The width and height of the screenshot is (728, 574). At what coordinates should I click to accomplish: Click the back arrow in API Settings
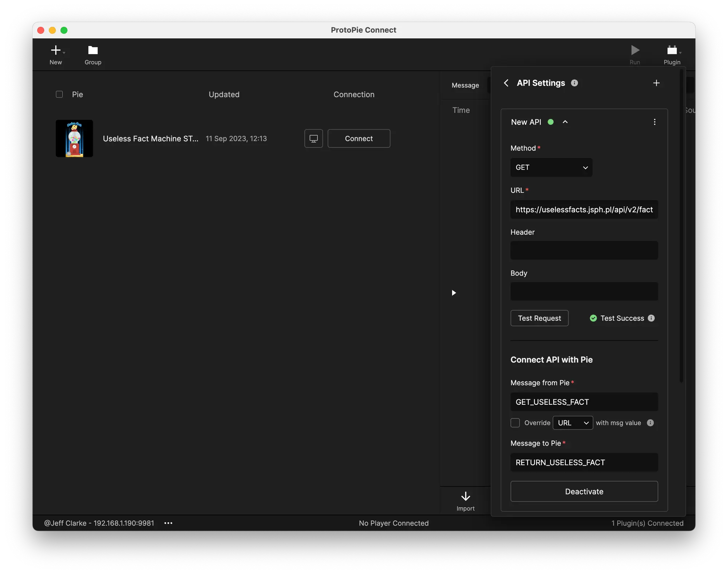click(506, 83)
